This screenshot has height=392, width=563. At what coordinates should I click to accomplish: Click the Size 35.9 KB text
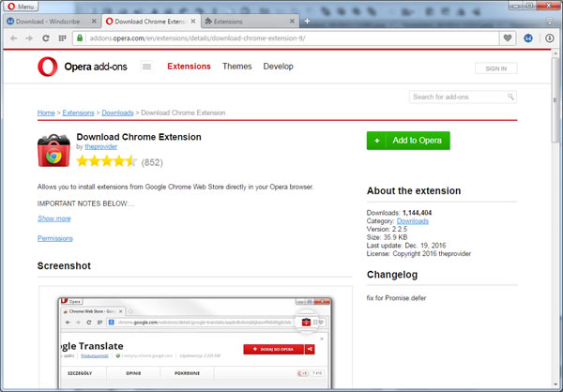387,237
